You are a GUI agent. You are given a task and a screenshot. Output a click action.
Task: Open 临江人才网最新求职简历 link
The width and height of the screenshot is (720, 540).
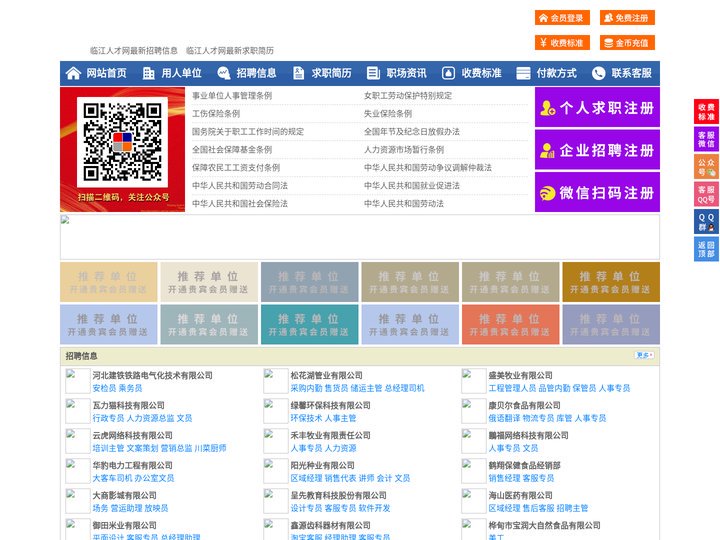[230, 51]
